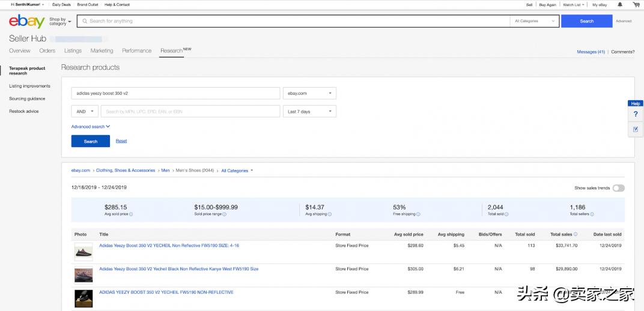Screen dimensions: 644x311
Task: Click the adidas yeezy boost 350 v2 keyword field
Action: point(176,93)
